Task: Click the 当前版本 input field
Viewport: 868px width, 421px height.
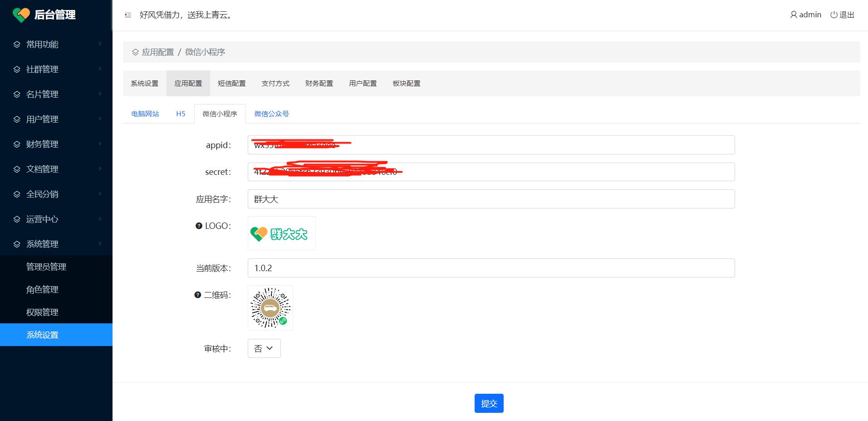Action: [491, 268]
